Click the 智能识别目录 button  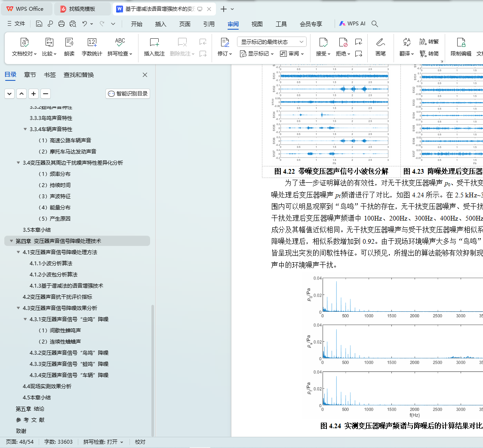pyautogui.click(x=128, y=94)
